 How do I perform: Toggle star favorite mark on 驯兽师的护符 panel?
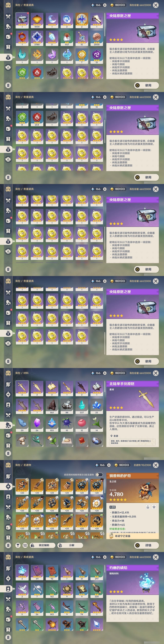tap(154, 507)
